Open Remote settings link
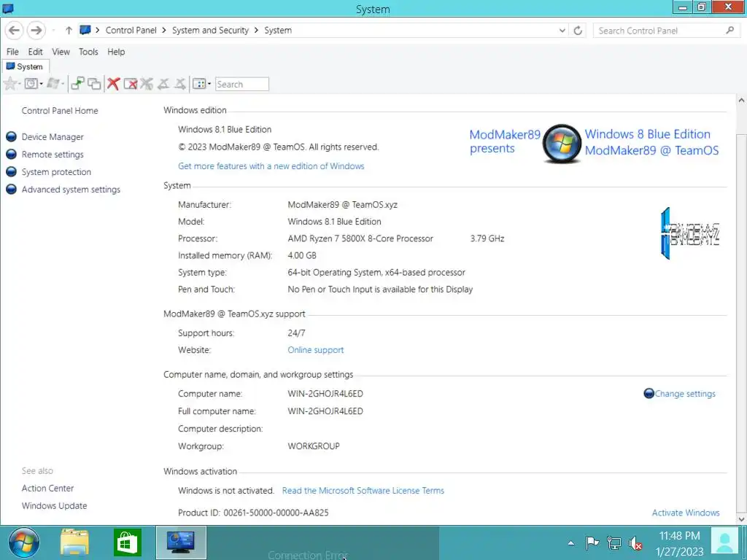This screenshot has height=560, width=747. coord(53,155)
